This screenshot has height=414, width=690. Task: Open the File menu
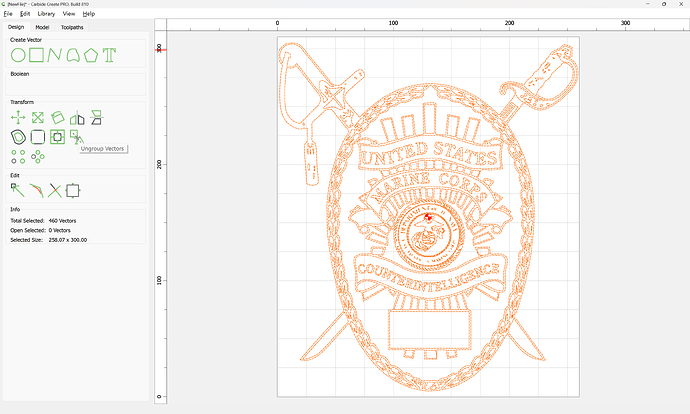pyautogui.click(x=8, y=14)
